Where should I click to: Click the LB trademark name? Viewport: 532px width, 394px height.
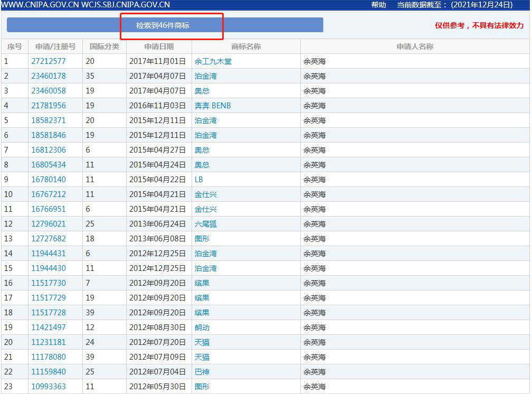(199, 180)
